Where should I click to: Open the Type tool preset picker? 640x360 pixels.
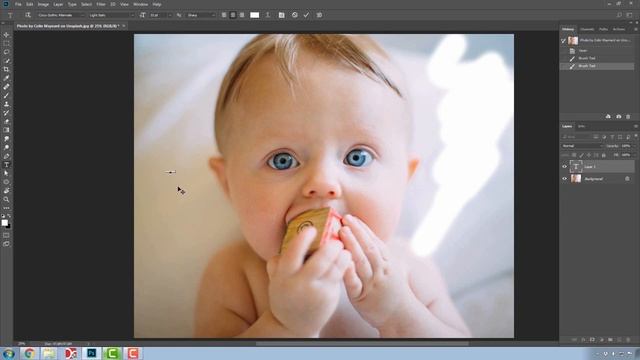tap(10, 15)
